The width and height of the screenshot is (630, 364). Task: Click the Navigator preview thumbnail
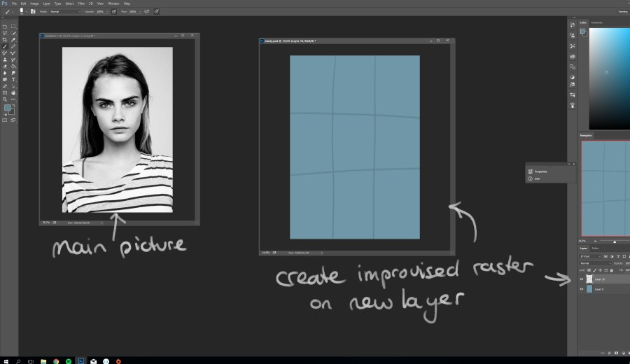coord(606,178)
